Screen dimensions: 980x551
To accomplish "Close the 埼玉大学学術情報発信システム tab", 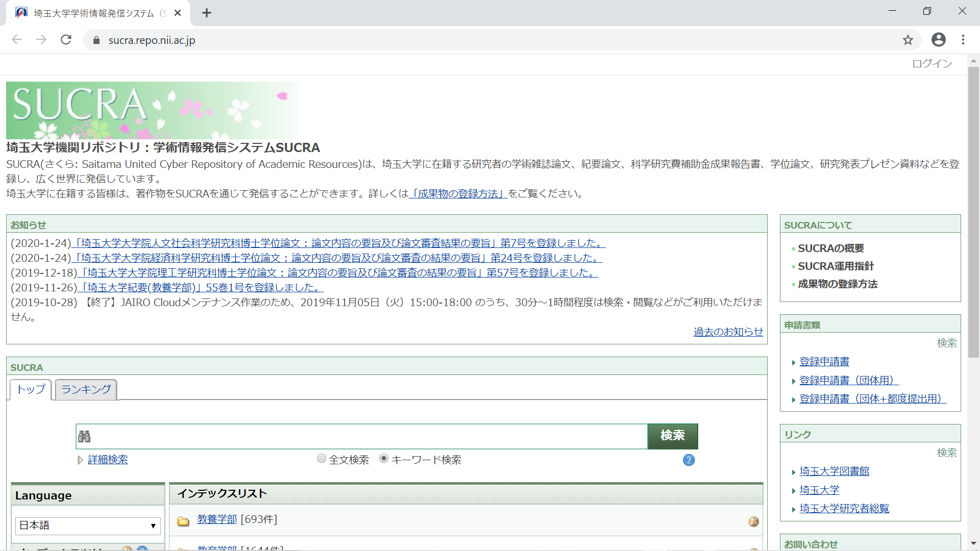I will (178, 13).
